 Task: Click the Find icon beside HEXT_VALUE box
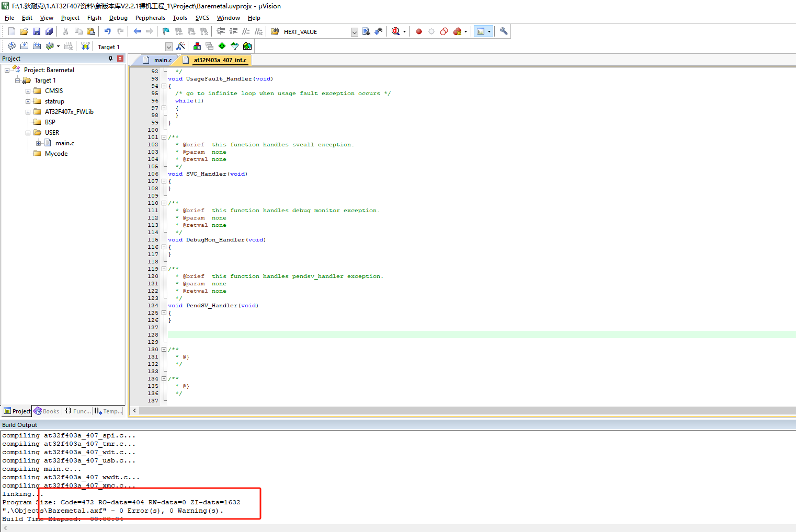coord(366,31)
